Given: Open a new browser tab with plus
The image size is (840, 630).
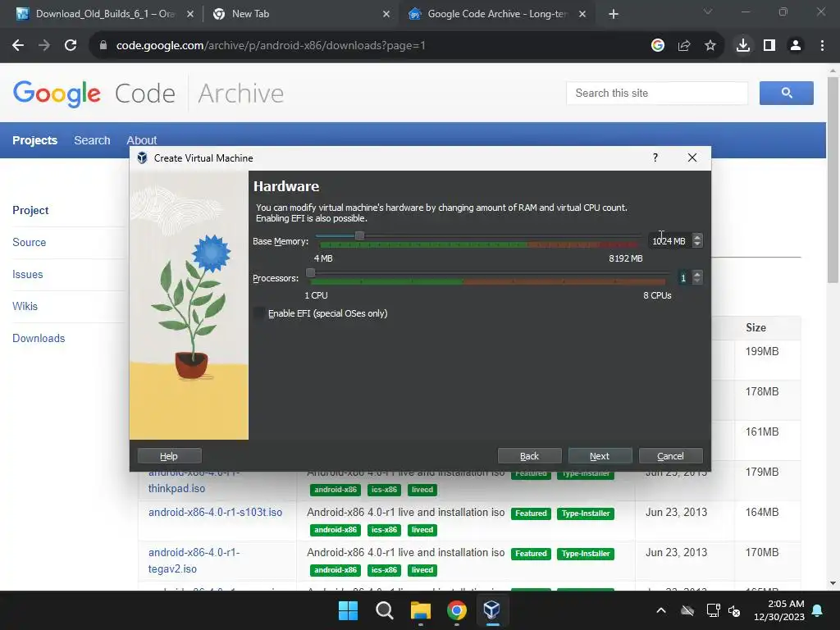Looking at the screenshot, I should click(x=614, y=15).
